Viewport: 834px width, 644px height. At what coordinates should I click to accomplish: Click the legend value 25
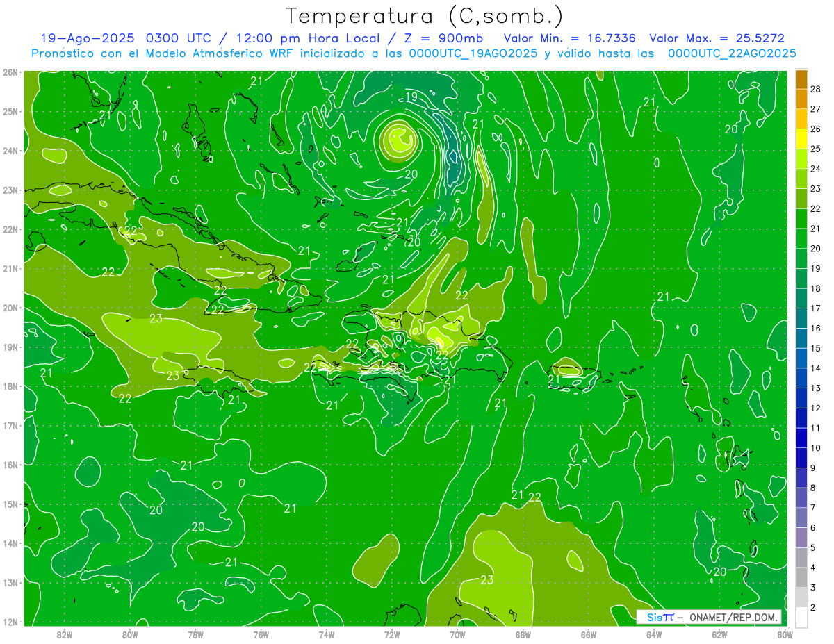tap(815, 149)
